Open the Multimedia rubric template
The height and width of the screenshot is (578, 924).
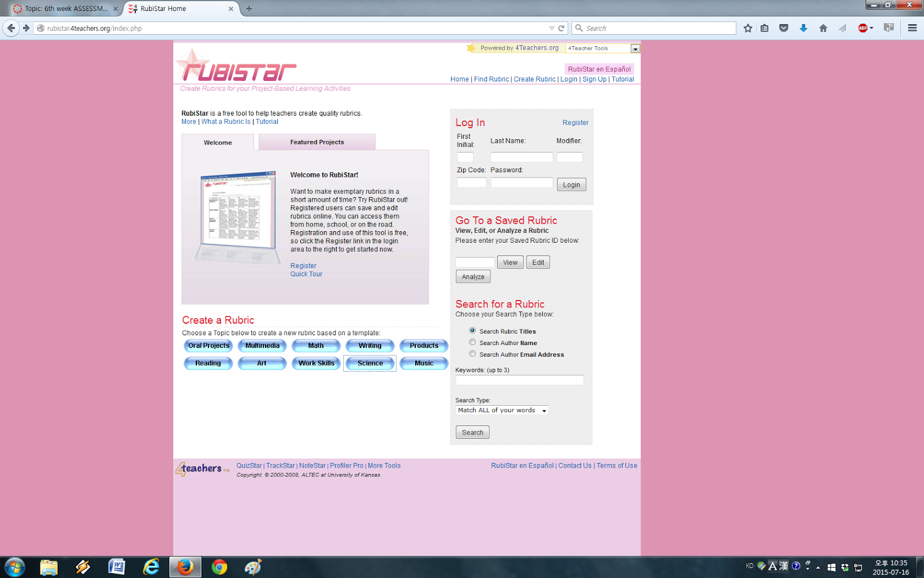[x=262, y=346]
